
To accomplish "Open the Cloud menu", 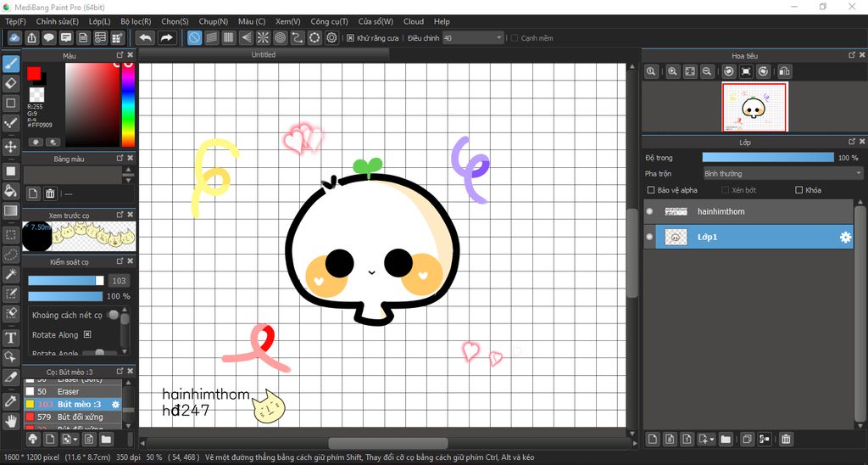I will (x=414, y=21).
